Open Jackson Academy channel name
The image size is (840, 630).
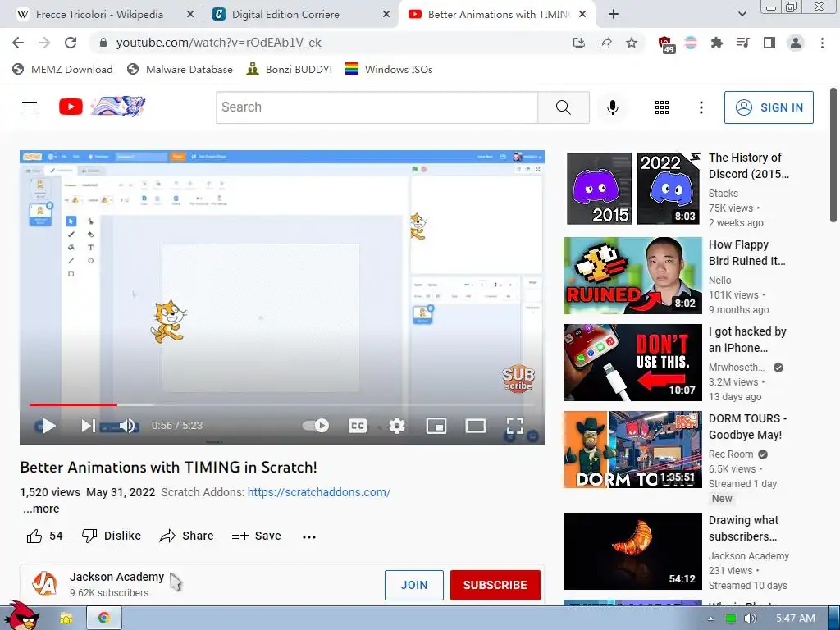pyautogui.click(x=116, y=577)
